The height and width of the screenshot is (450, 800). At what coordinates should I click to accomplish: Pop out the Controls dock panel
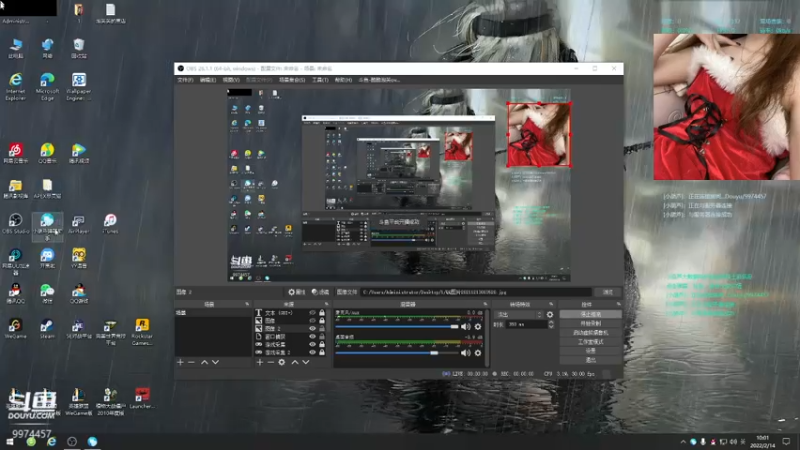(618, 305)
